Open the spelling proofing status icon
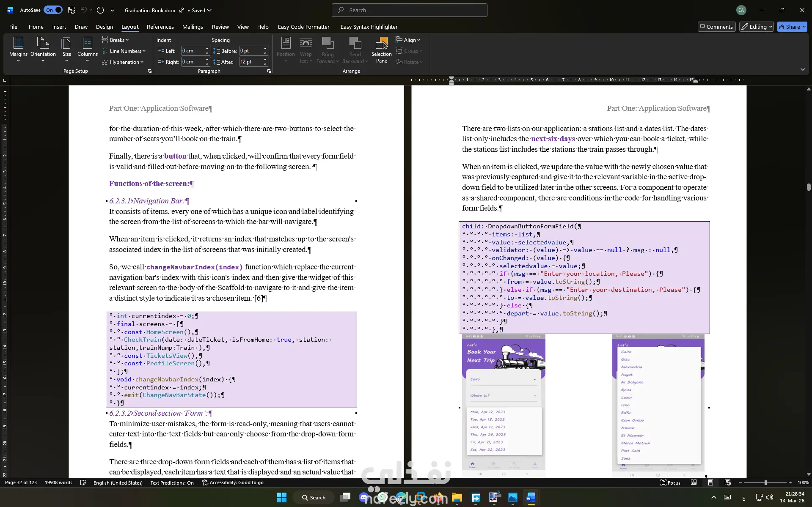812x507 pixels. (83, 482)
